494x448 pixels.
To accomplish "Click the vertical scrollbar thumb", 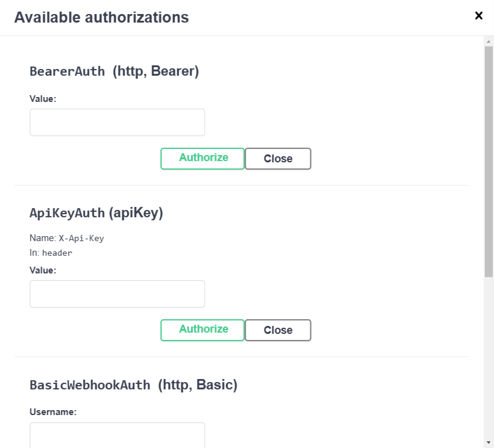I will coord(489,162).
